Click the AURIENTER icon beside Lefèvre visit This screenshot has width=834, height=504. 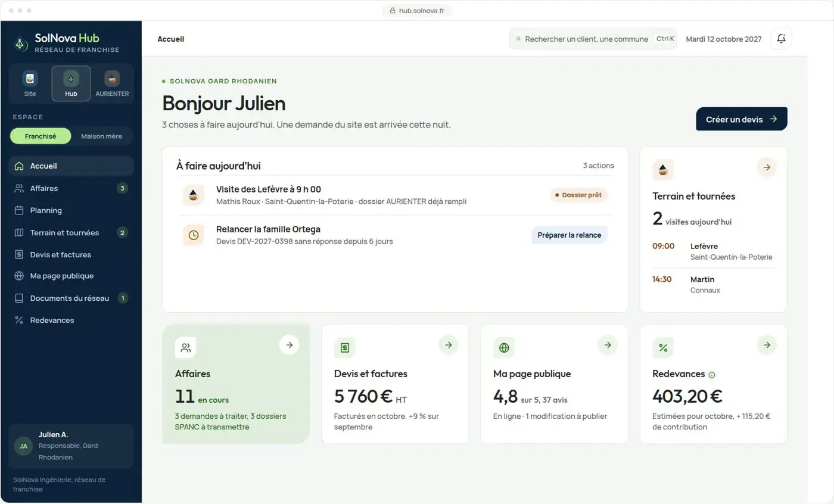point(193,195)
